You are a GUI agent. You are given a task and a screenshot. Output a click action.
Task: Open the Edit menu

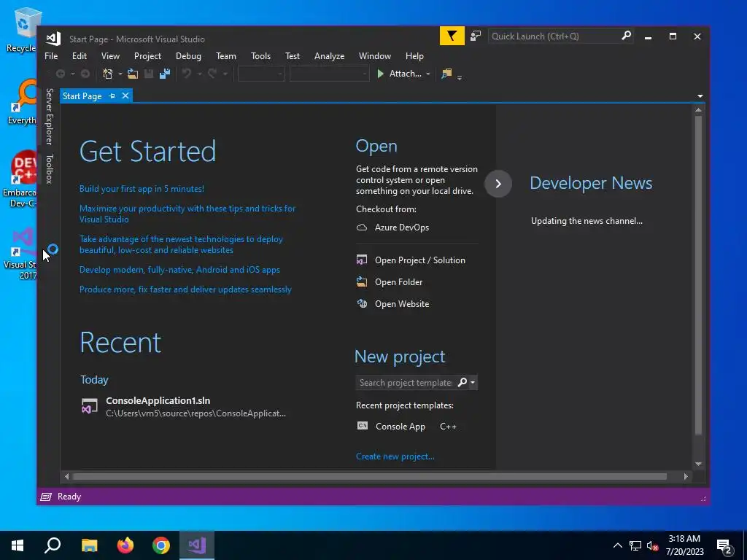[x=79, y=56]
